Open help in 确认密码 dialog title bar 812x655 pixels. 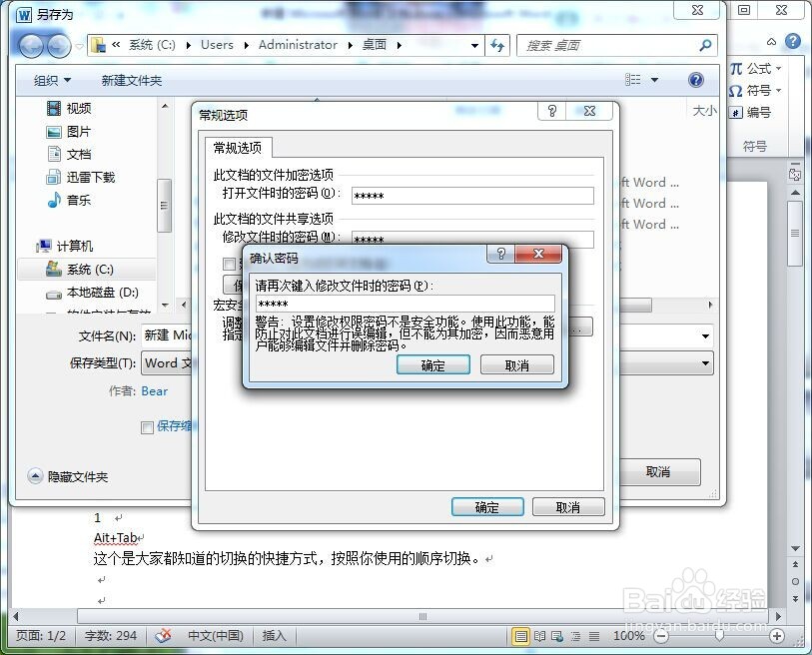[x=500, y=254]
